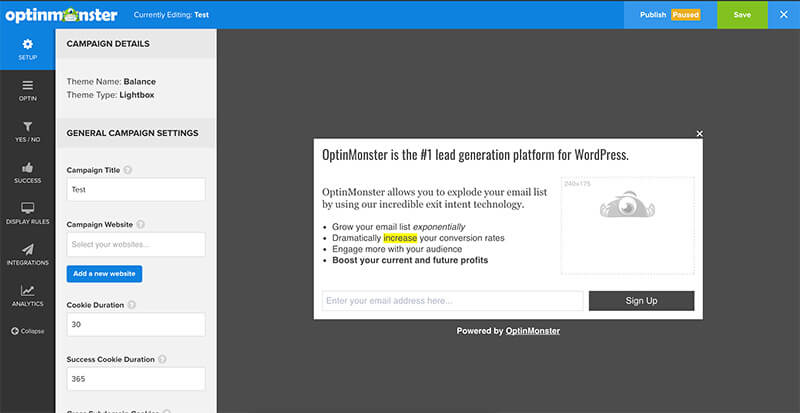Open the Analytics chart section

click(28, 296)
